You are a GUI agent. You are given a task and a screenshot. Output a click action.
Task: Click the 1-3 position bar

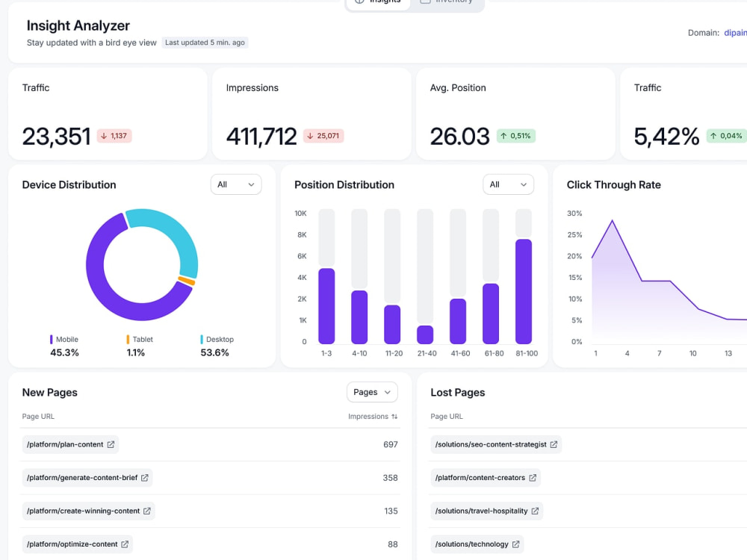point(327,306)
